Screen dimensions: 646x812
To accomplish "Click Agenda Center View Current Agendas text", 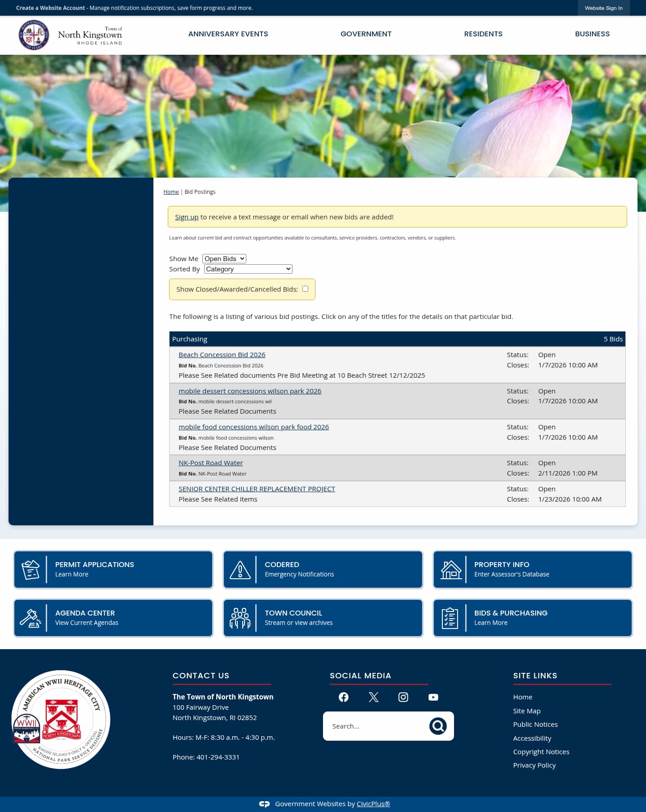I will [x=87, y=623].
